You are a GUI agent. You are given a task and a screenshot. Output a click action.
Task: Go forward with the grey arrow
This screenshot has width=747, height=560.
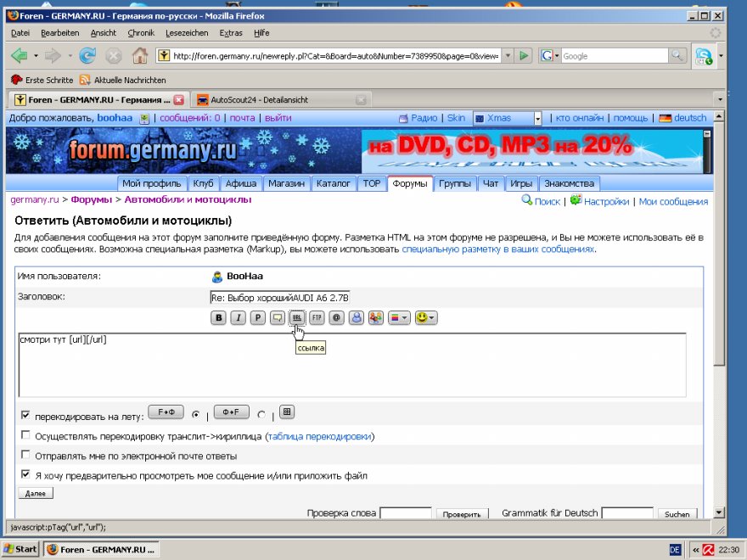tap(53, 56)
